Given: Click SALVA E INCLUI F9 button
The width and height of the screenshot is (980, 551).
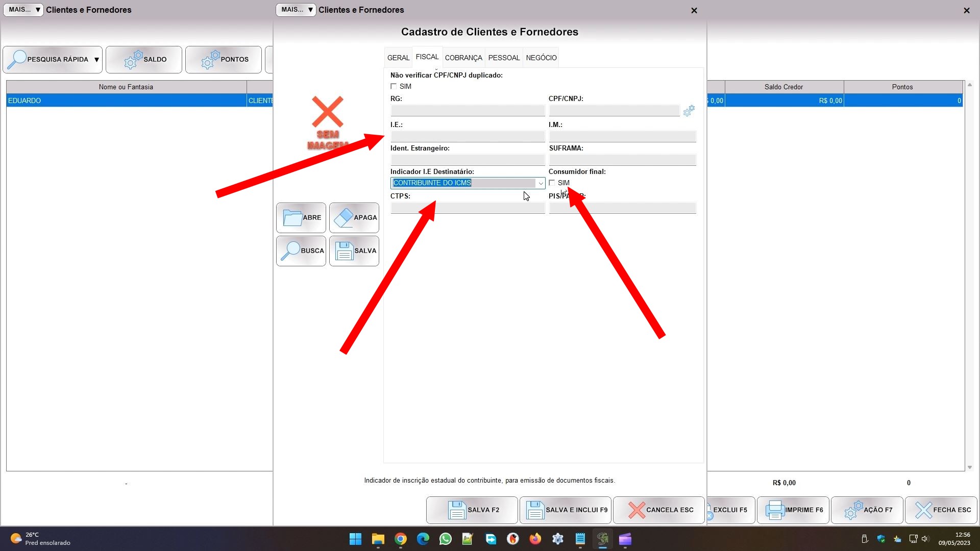Looking at the screenshot, I should click(x=566, y=510).
